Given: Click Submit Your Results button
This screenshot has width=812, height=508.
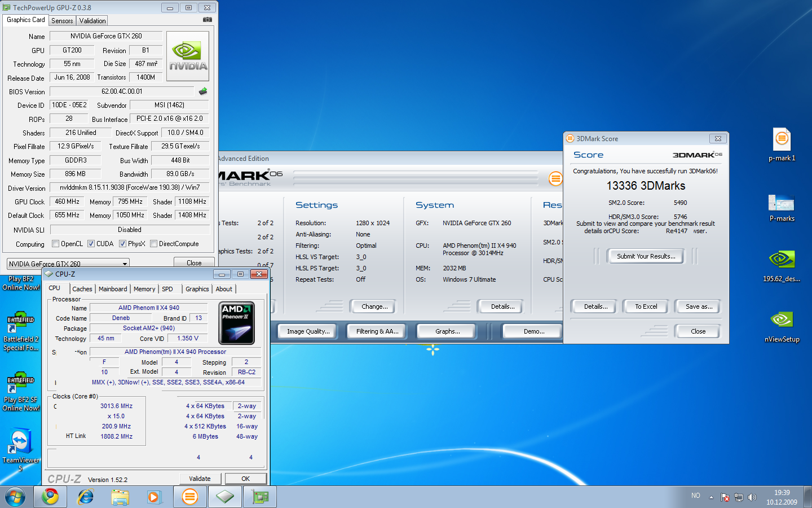Looking at the screenshot, I should pos(646,256).
